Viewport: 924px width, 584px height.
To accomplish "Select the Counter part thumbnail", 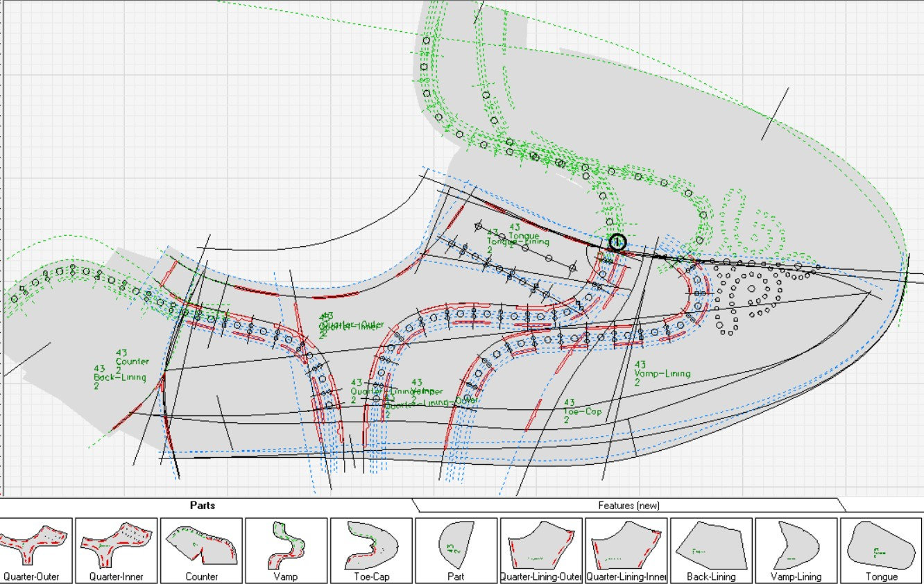I will pos(202,550).
